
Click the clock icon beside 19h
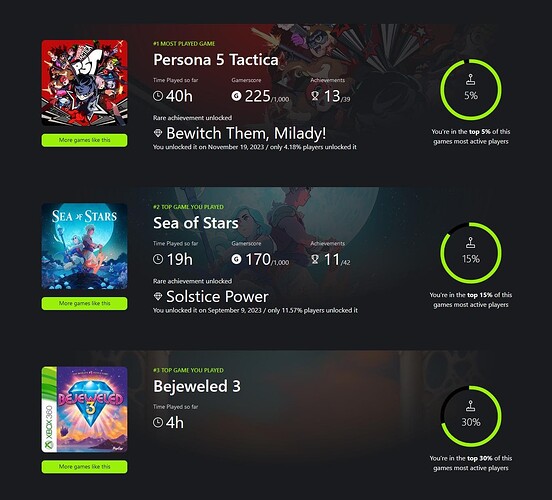point(158,259)
